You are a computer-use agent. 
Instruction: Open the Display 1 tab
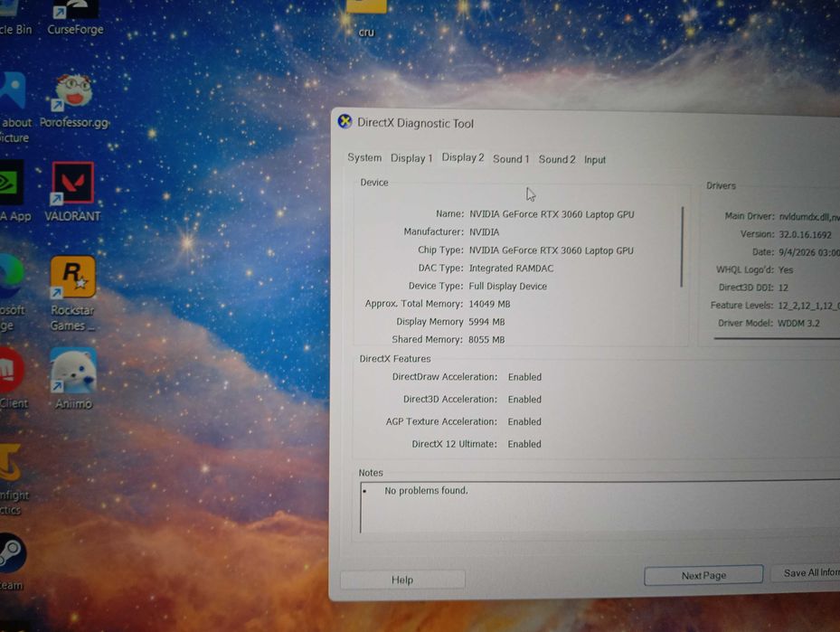411,158
